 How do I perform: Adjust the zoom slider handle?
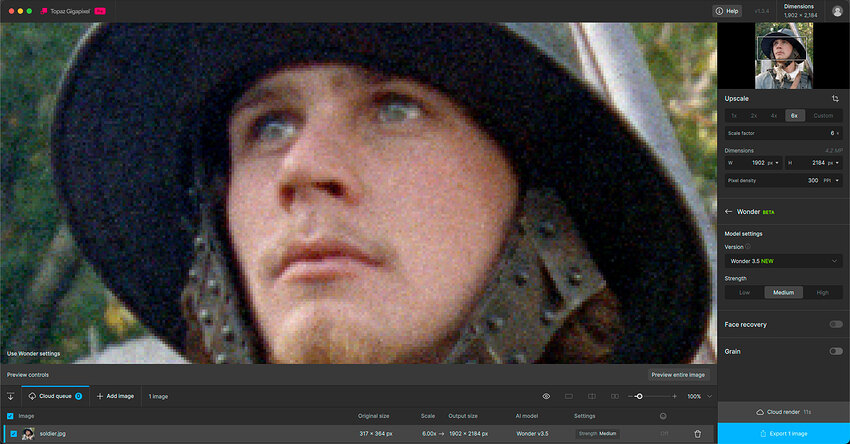point(639,396)
